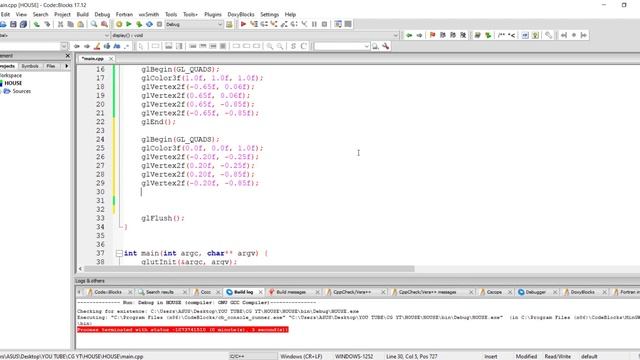
Task: Select the HOUSE project in tree
Action: 13,83
